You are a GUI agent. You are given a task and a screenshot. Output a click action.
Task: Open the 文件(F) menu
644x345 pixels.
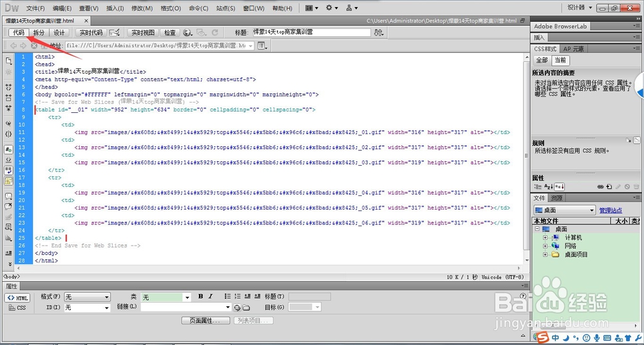pos(35,8)
